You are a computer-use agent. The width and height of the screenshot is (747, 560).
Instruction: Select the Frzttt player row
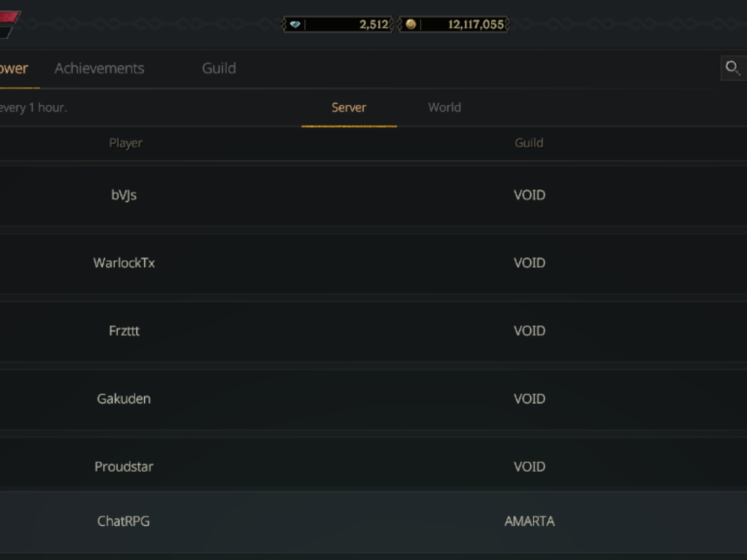124,331
